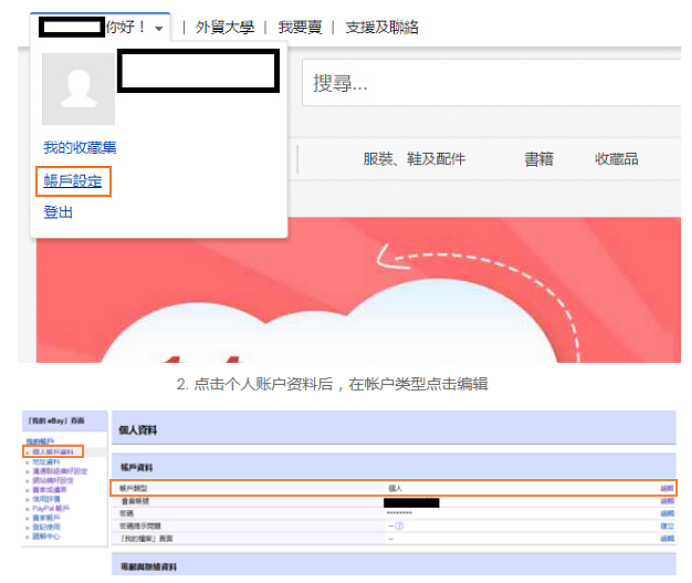Click 編輯 link in the 帳戶類型 row
The height and width of the screenshot is (583, 692).
click(666, 487)
